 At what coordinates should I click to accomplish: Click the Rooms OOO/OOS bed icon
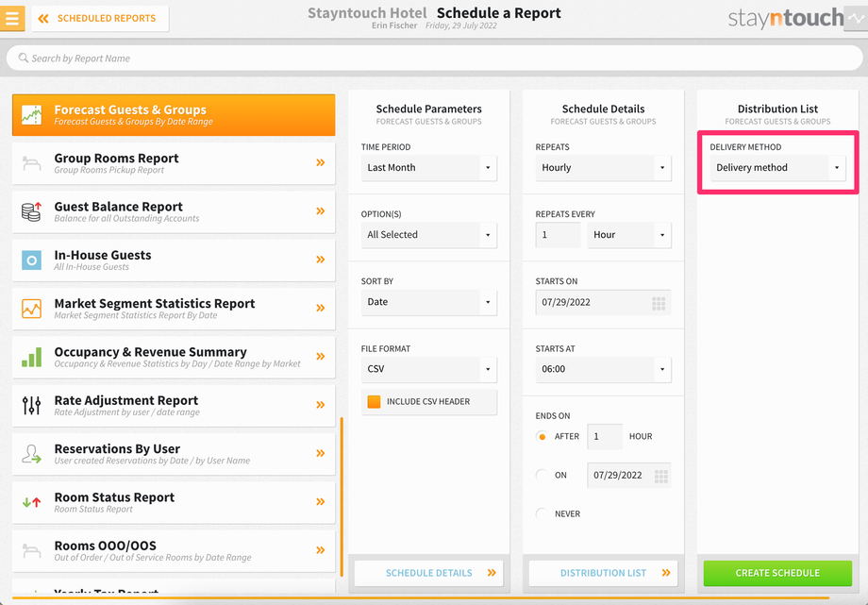click(x=31, y=551)
